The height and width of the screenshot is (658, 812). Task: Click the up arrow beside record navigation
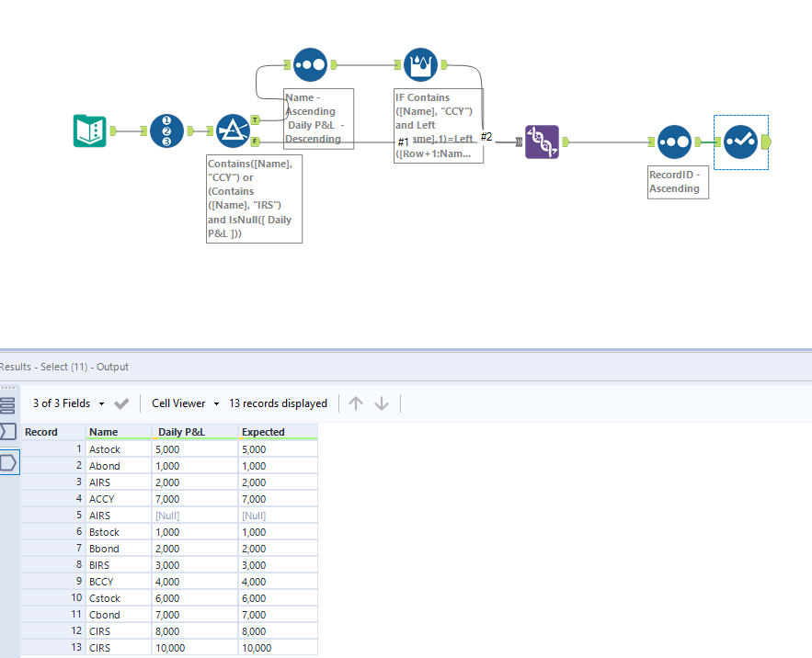click(356, 403)
